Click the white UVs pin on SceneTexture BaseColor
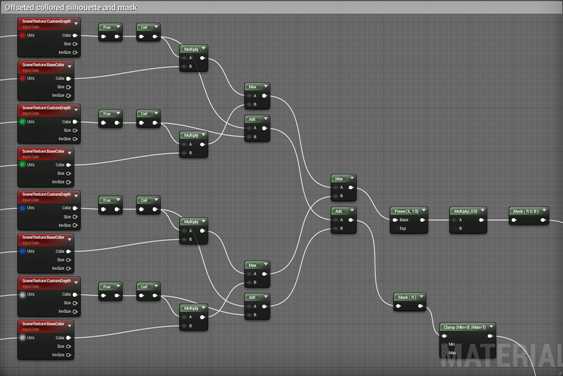Image resolution: width=563 pixels, height=376 pixels. pyautogui.click(x=22, y=338)
